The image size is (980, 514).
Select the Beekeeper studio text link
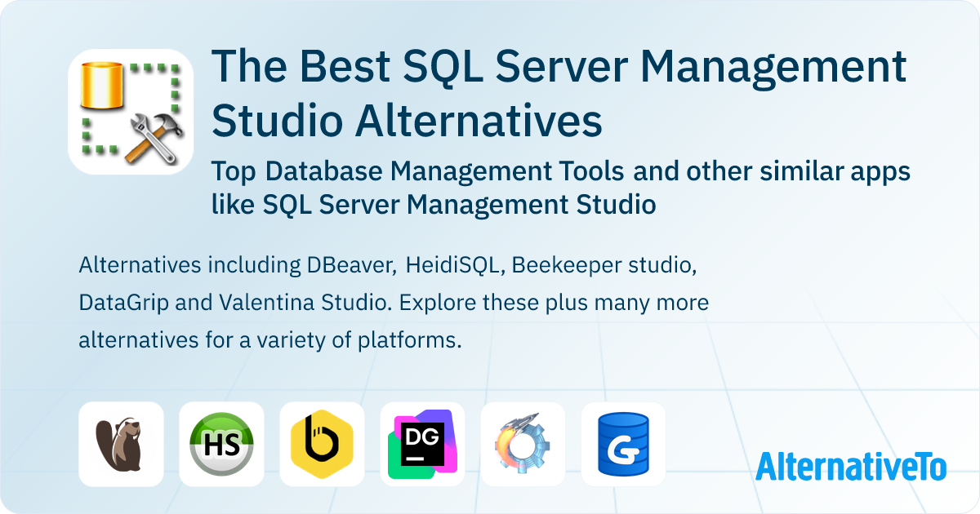pyautogui.click(x=605, y=264)
